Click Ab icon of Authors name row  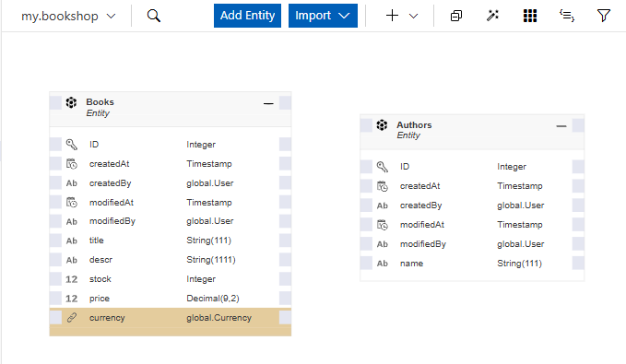point(382,264)
